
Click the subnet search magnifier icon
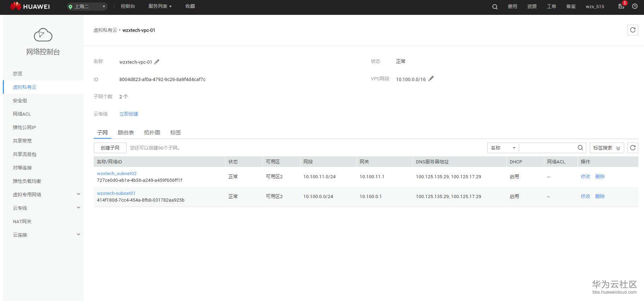coord(580,148)
